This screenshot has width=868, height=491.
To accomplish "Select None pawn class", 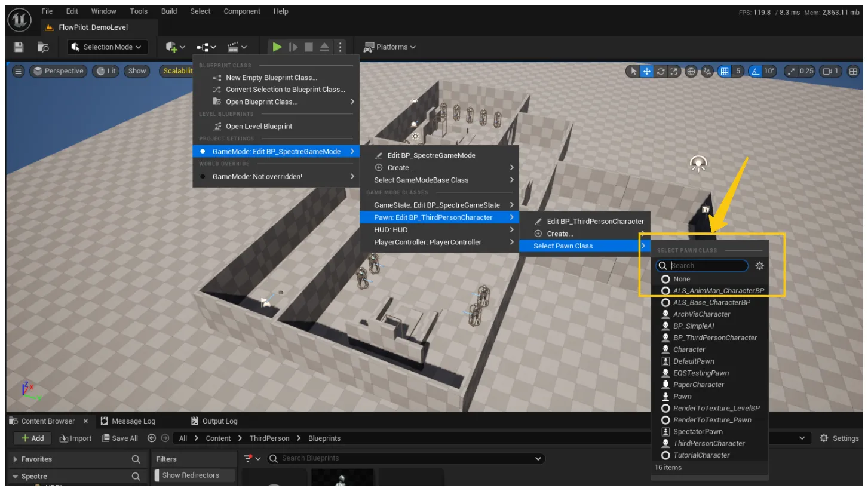I will 709,279.
